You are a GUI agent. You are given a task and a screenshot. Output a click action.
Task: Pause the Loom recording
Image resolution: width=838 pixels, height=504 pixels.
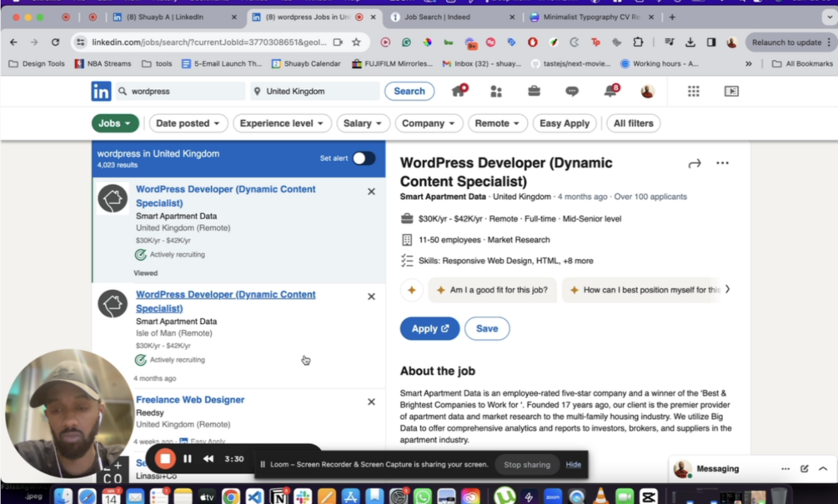click(188, 459)
